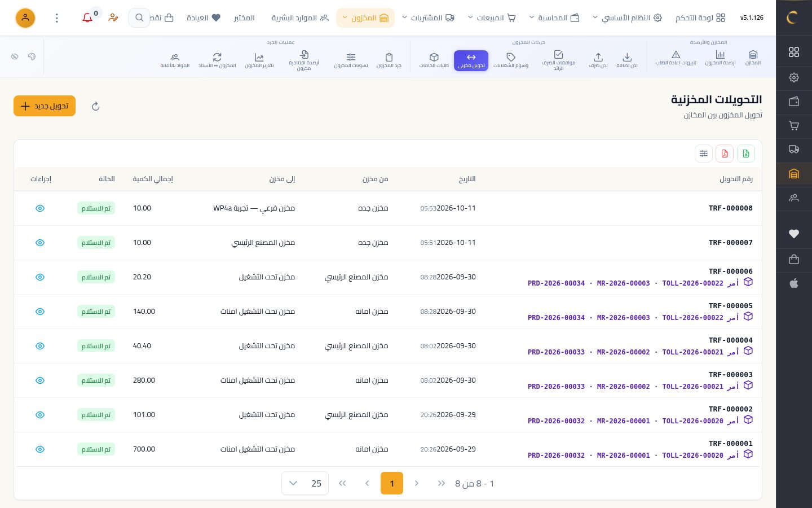
Task: Open المخزون ↔ الأستاذ reconciliation
Action: pos(217,60)
